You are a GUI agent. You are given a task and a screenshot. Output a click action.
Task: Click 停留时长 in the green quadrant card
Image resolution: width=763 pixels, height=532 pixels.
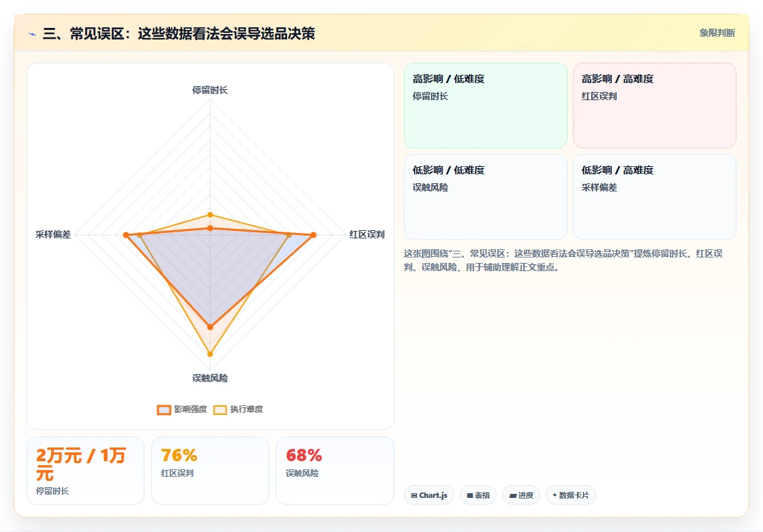[x=430, y=96]
